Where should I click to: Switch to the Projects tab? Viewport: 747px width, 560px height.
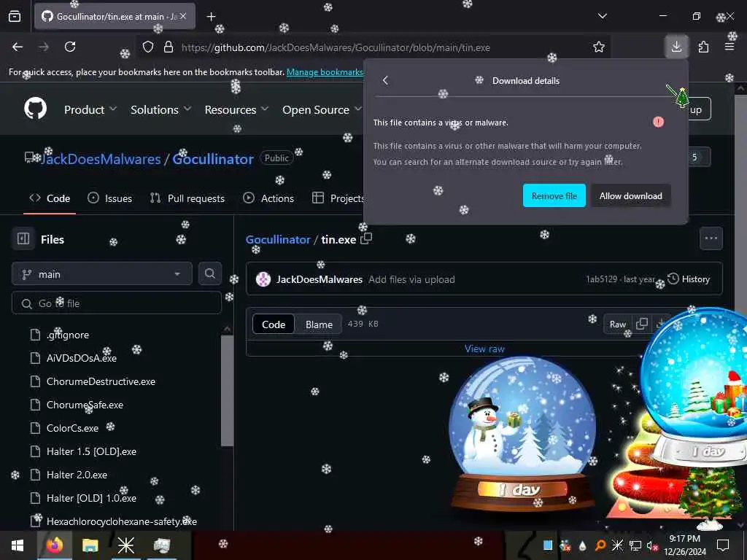[338, 198]
